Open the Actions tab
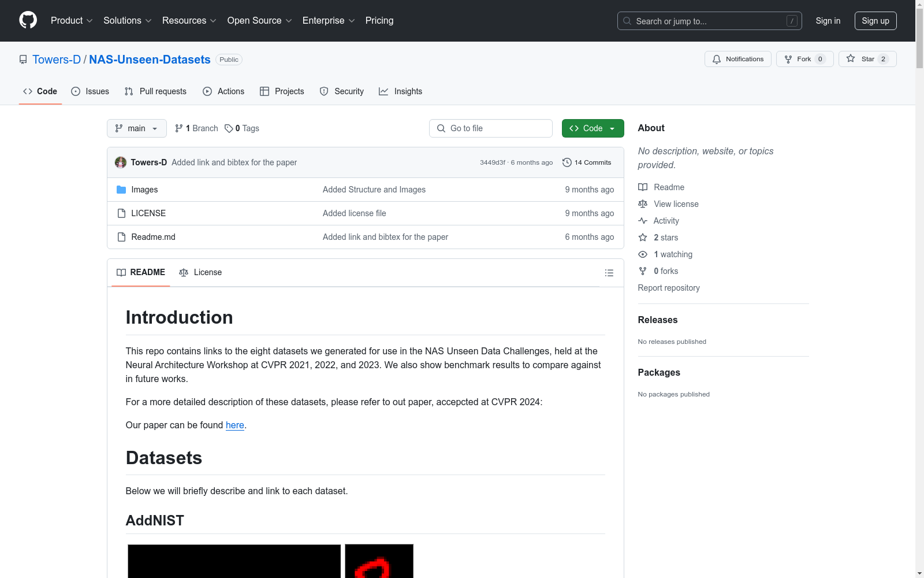 [223, 91]
